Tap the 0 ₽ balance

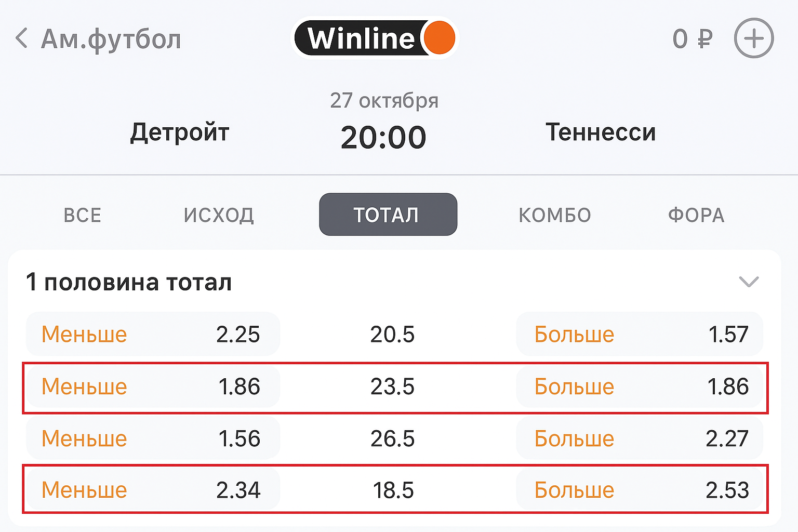pos(692,39)
